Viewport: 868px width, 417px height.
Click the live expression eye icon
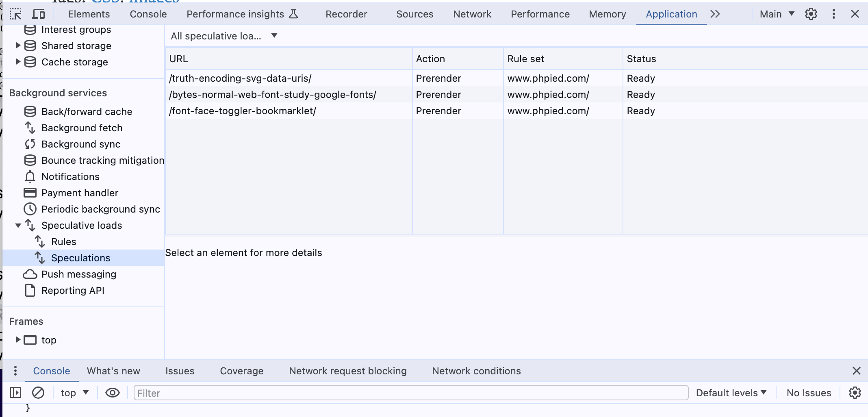112,393
